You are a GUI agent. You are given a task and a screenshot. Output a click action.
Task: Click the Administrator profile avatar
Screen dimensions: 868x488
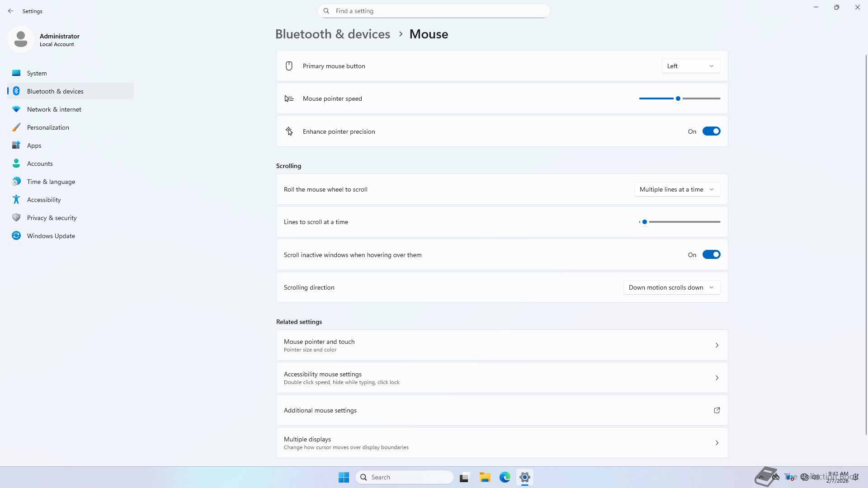tap(21, 40)
